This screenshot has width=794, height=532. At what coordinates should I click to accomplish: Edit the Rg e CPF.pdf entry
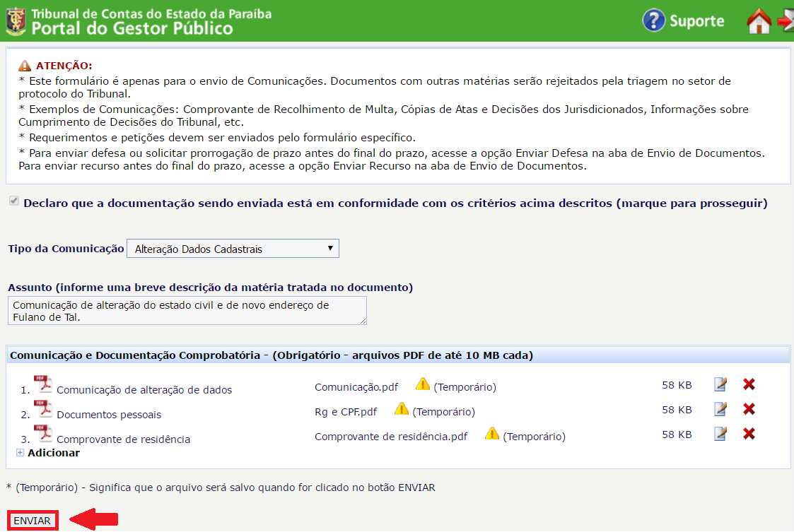pyautogui.click(x=720, y=409)
